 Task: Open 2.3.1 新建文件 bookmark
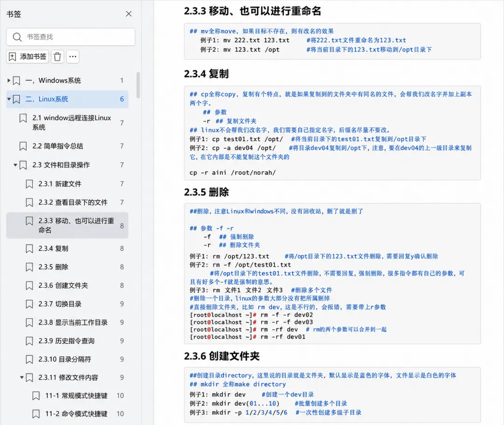(x=67, y=184)
